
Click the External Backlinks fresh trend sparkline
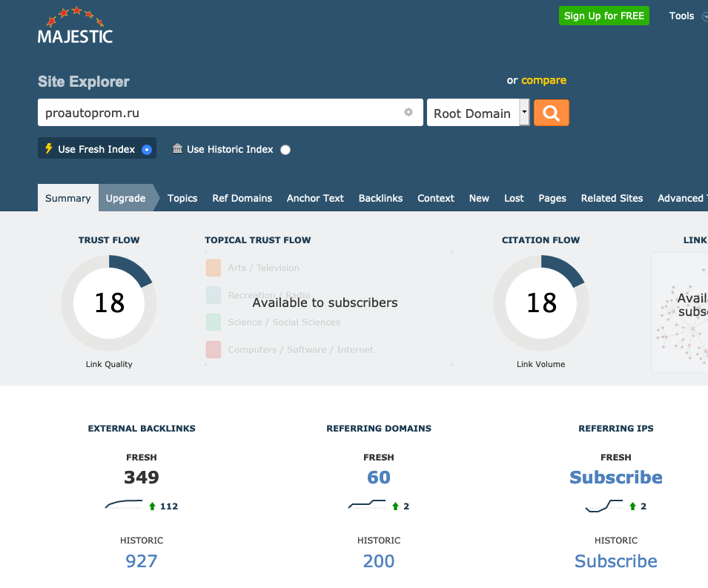pyautogui.click(x=124, y=506)
